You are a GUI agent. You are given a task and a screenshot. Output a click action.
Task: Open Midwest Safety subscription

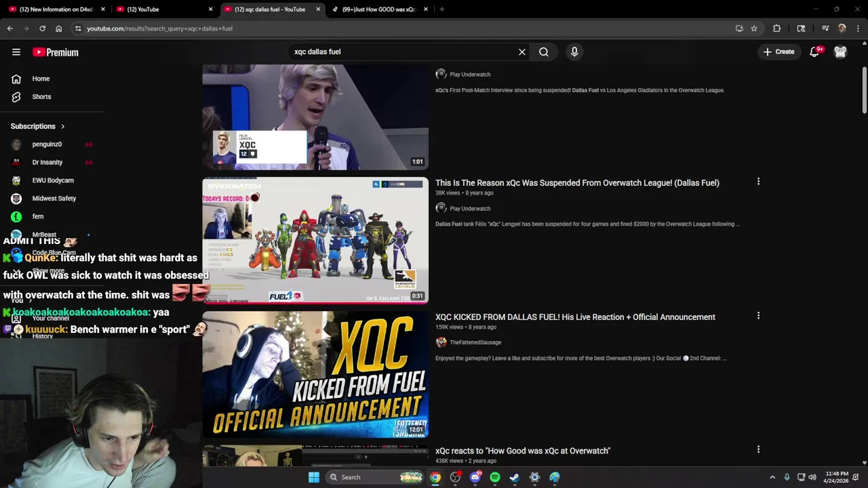click(53, 199)
